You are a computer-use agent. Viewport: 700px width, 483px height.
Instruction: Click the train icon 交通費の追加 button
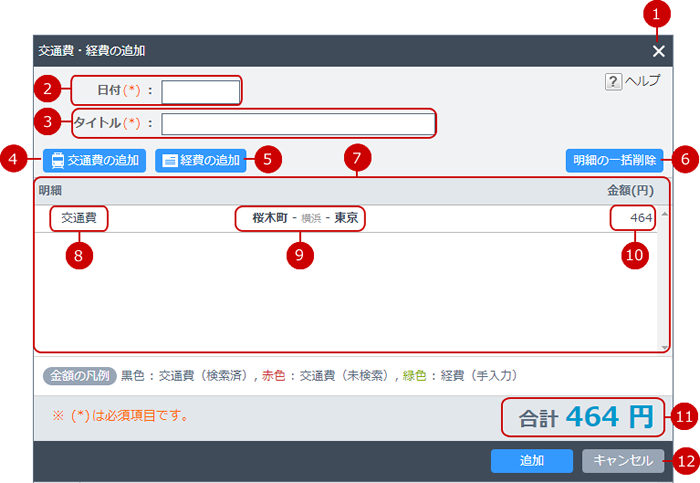click(95, 160)
